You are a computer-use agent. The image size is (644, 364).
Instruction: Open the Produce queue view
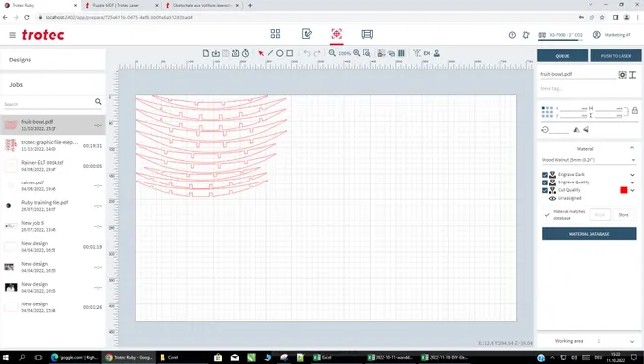point(367,34)
